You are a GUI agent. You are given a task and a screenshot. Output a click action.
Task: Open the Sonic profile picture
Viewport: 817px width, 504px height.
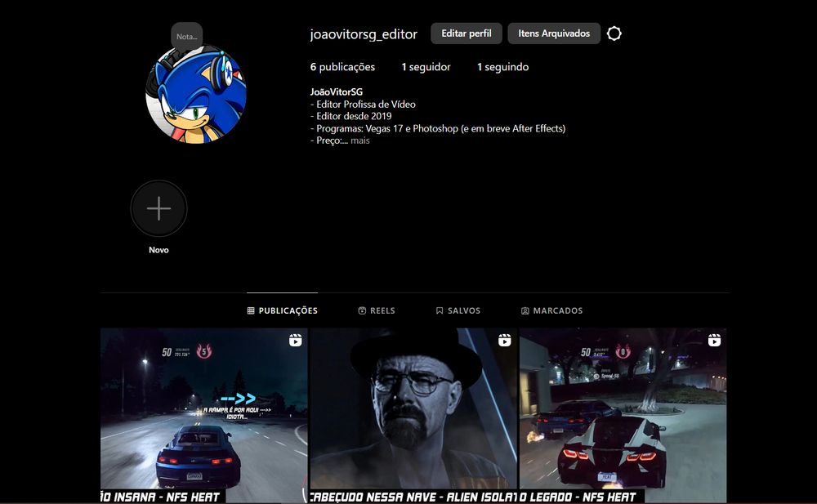click(196, 94)
